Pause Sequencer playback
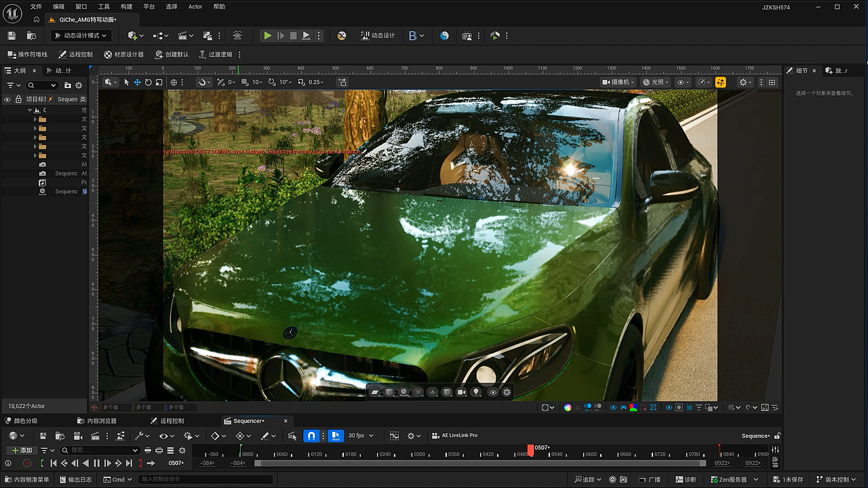Viewport: 868px width, 488px height. click(x=96, y=463)
